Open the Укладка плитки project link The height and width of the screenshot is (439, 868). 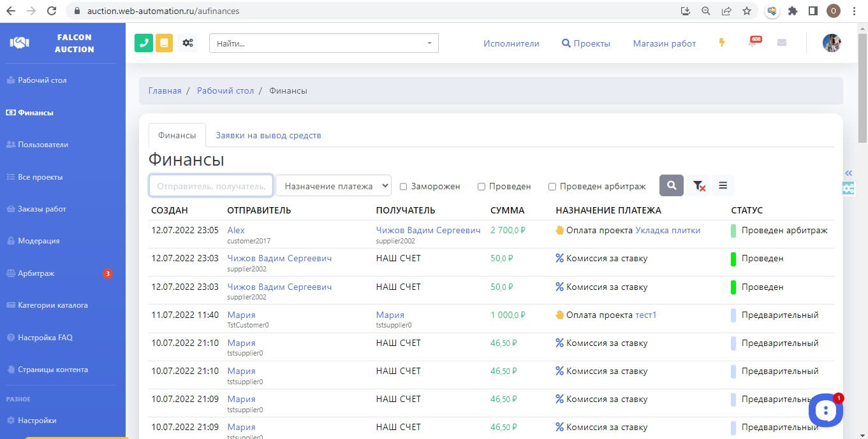[x=668, y=230]
